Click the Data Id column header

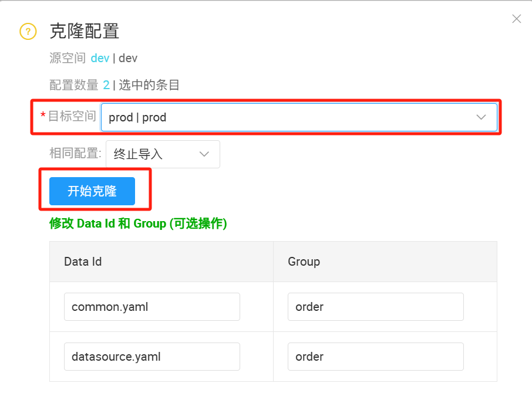pos(83,262)
